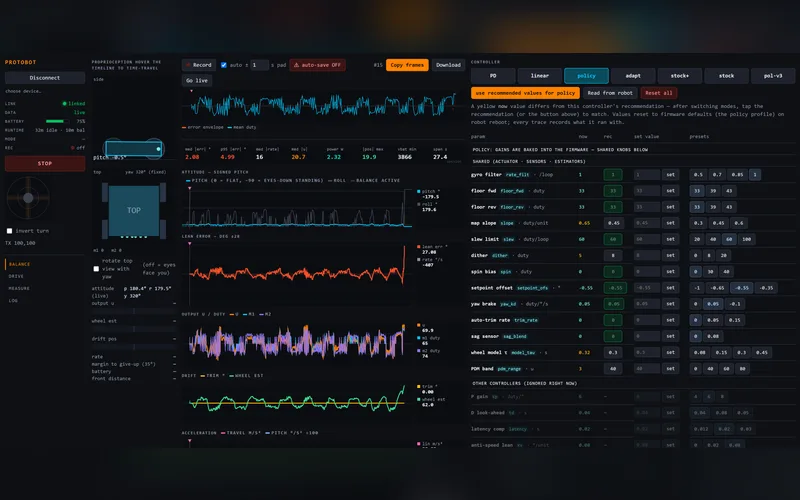This screenshot has height=500, width=800.
Task: Choose the 30 preset for spin bias
Action: (x=711, y=271)
